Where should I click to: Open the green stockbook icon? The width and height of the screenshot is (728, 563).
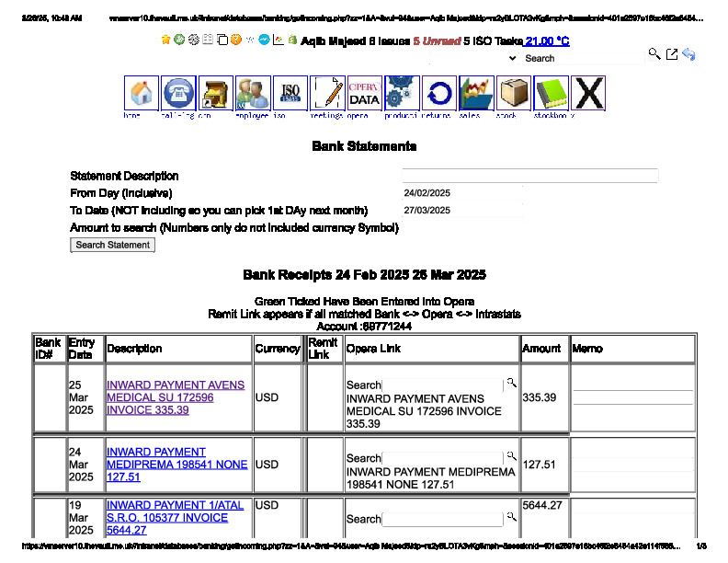click(x=552, y=94)
